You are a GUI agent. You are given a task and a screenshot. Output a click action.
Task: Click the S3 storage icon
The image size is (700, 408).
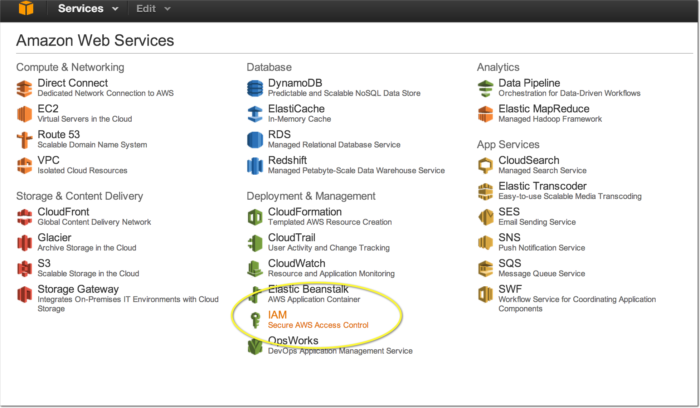coord(25,269)
